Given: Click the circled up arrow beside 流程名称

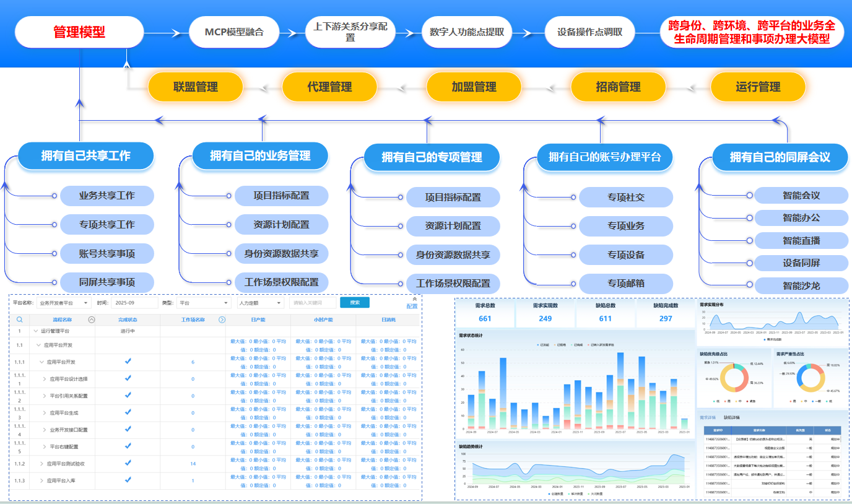Looking at the screenshot, I should pyautogui.click(x=92, y=320).
